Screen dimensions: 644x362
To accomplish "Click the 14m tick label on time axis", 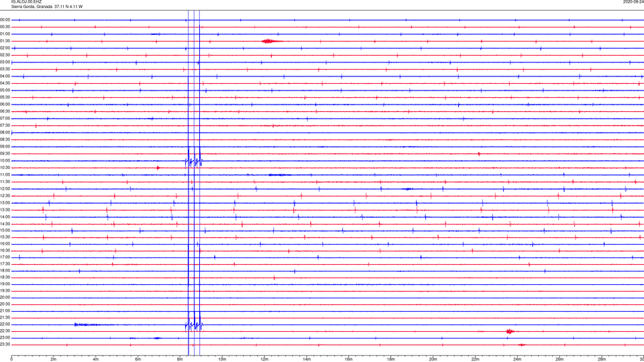I will click(x=307, y=359).
